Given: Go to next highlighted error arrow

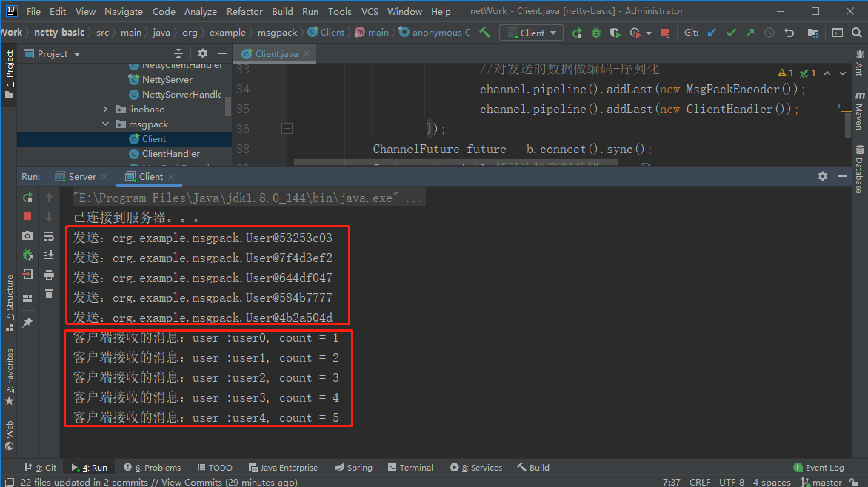Looking at the screenshot, I should point(843,73).
